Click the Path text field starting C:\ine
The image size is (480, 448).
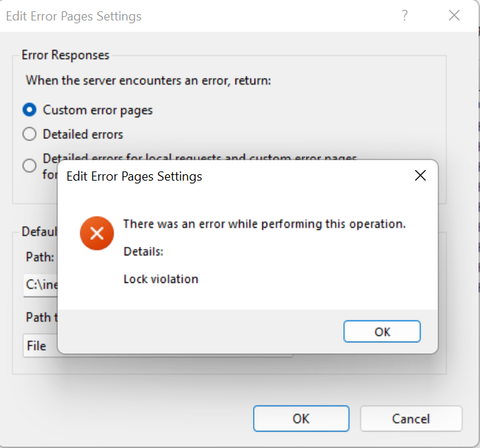coord(39,285)
